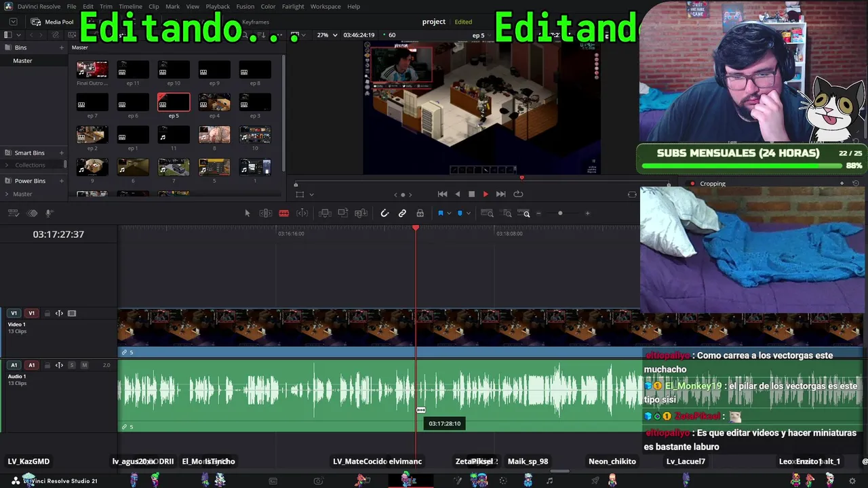Screen dimensions: 868x488
Task: Jump to first frame in viewer
Action: [x=442, y=194]
